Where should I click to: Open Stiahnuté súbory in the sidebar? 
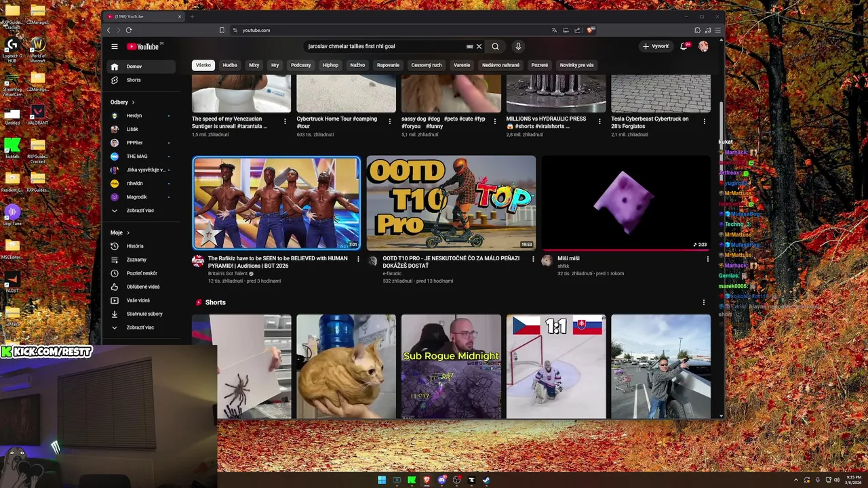click(141, 314)
